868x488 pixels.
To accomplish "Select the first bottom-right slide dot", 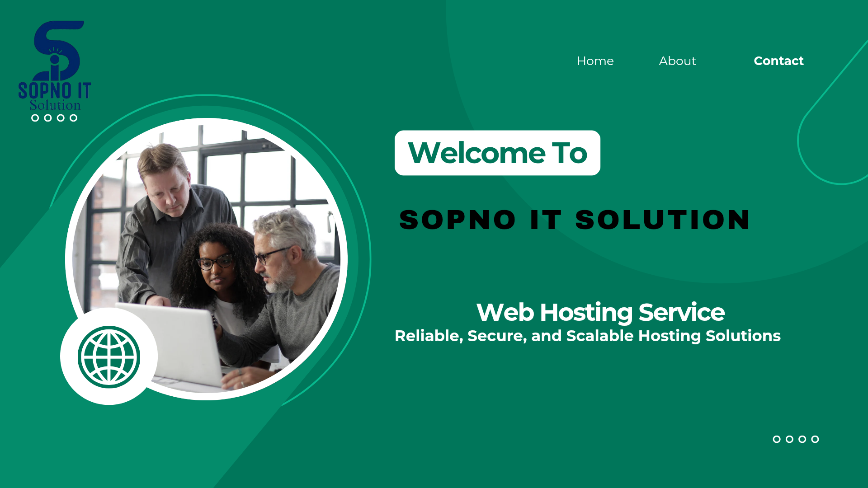I will click(777, 439).
